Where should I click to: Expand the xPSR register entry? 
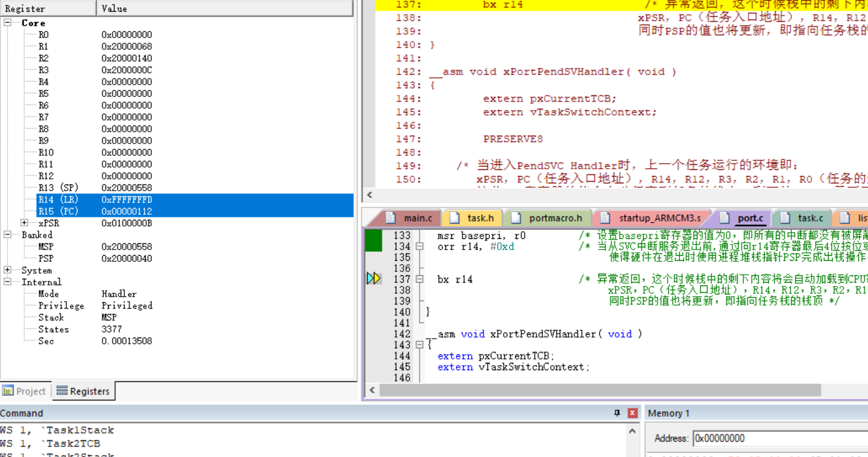24,223
